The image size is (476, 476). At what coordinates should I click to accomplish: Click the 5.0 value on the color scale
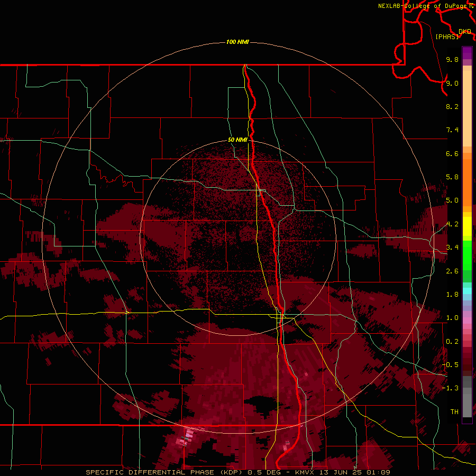[452, 200]
